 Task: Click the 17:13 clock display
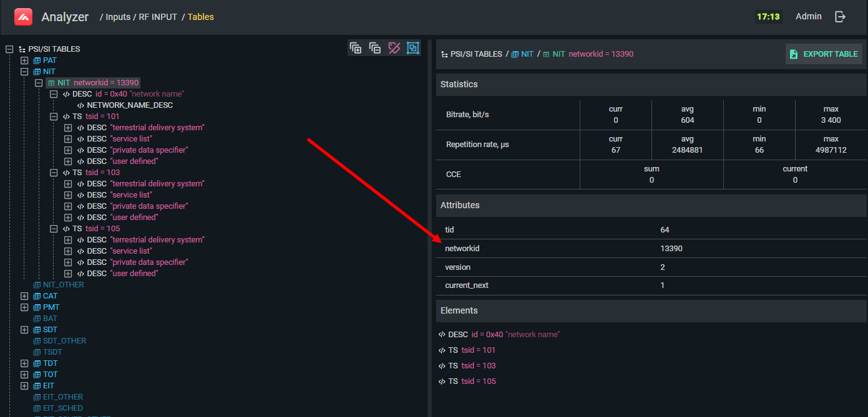tap(768, 17)
